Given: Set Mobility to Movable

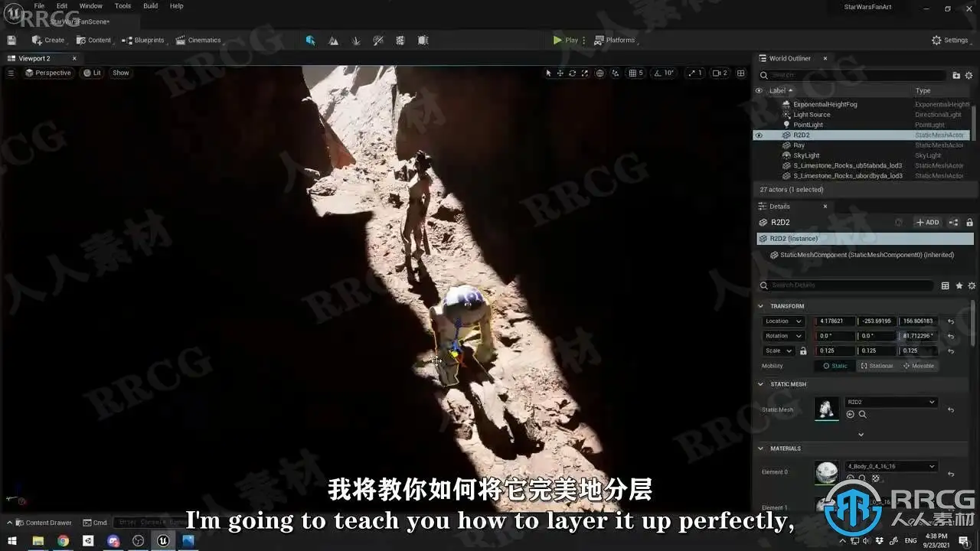Looking at the screenshot, I should [x=919, y=366].
